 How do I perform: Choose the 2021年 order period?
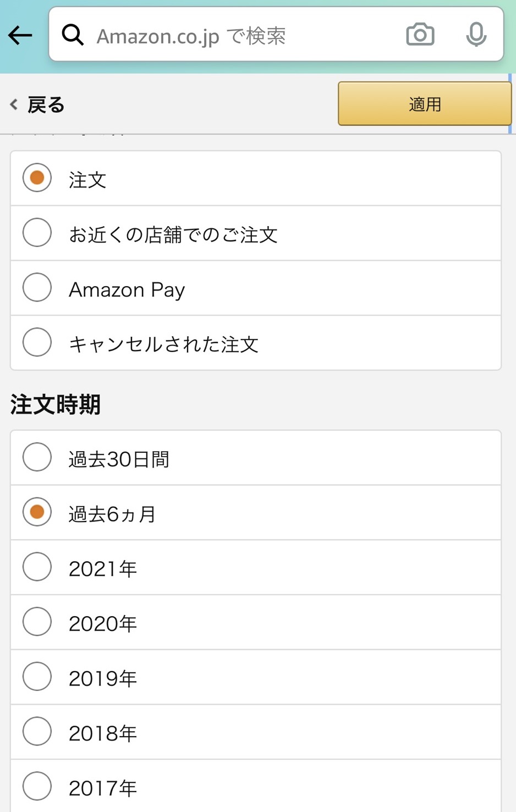[x=37, y=567]
